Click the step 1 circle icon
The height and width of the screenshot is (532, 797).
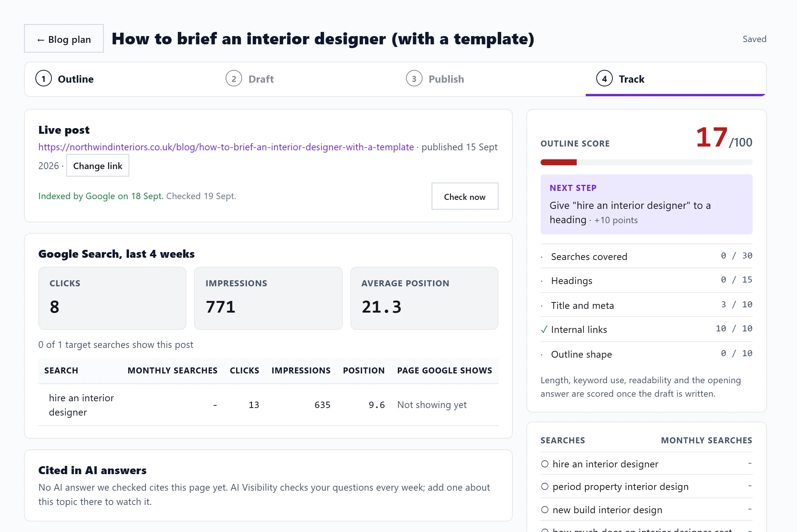pyautogui.click(x=44, y=79)
